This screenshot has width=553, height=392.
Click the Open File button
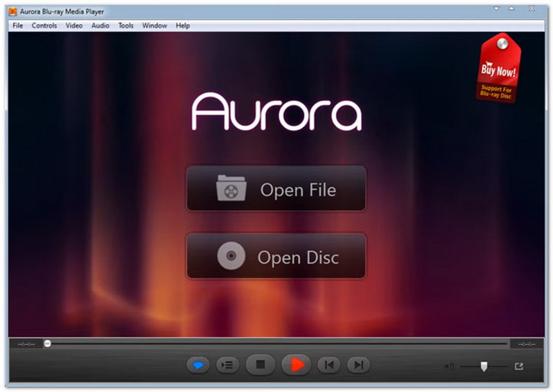[276, 189]
